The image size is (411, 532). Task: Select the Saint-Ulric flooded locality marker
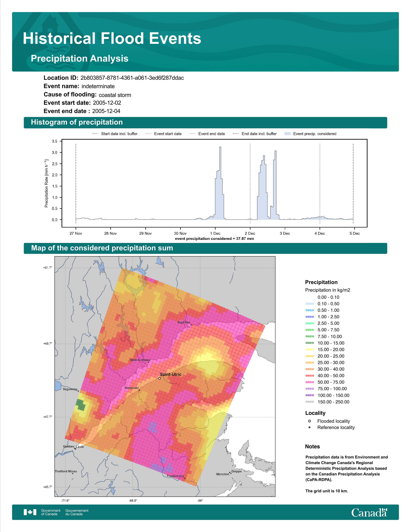(x=159, y=378)
